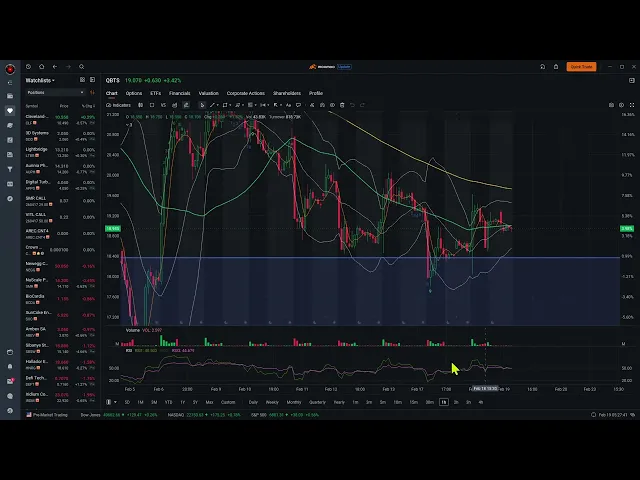
Task: Go to the home icon
Action: (42, 67)
